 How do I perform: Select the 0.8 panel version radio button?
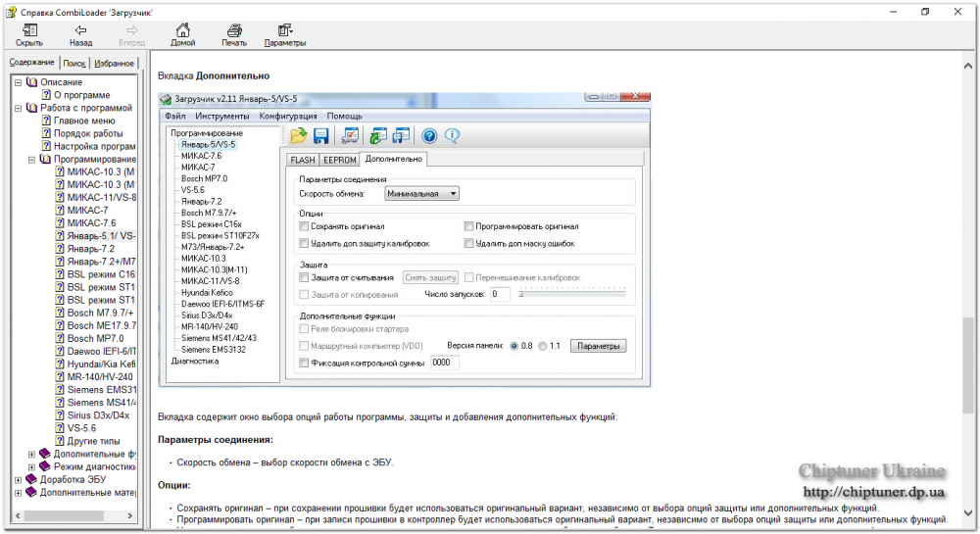[514, 346]
